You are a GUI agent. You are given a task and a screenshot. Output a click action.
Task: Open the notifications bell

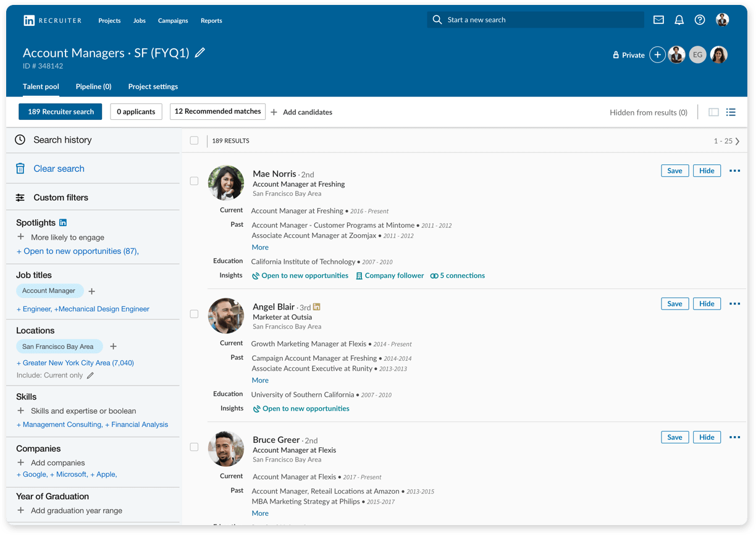point(679,20)
